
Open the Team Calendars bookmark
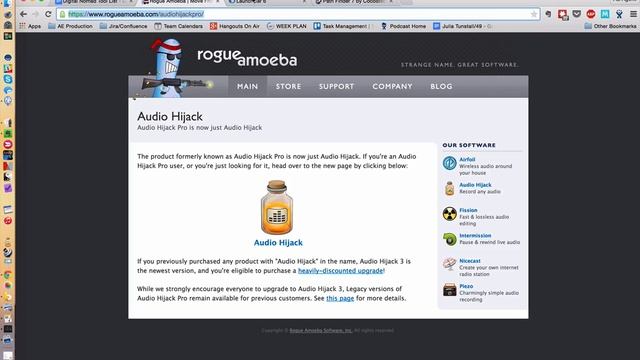pyautogui.click(x=178, y=26)
